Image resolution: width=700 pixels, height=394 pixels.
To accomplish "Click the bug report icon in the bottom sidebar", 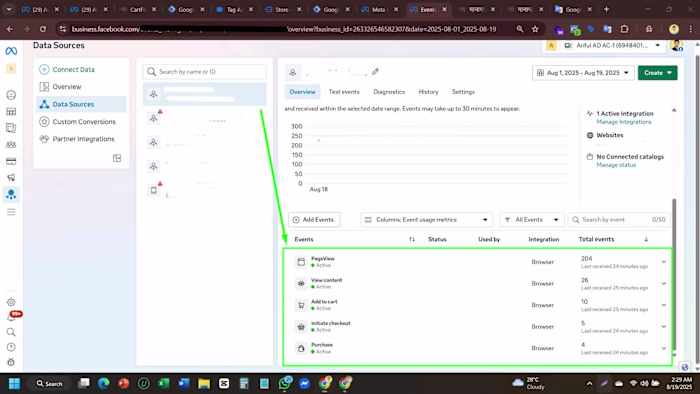I will [11, 362].
